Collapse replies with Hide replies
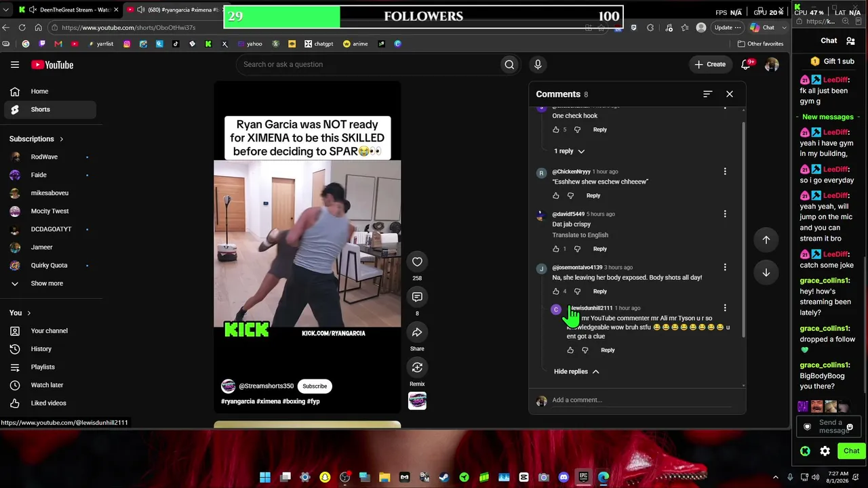The image size is (868, 488). click(x=576, y=371)
